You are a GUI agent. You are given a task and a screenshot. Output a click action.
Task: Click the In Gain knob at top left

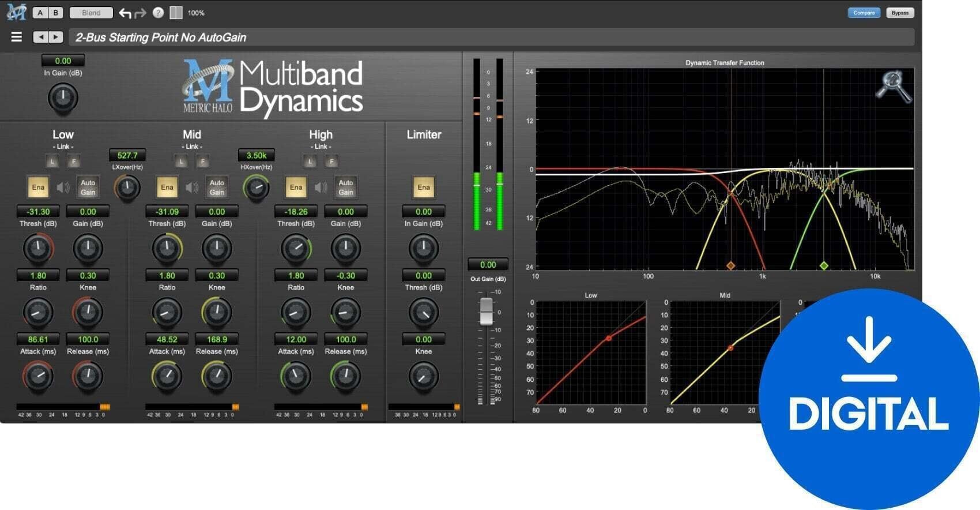[x=63, y=98]
